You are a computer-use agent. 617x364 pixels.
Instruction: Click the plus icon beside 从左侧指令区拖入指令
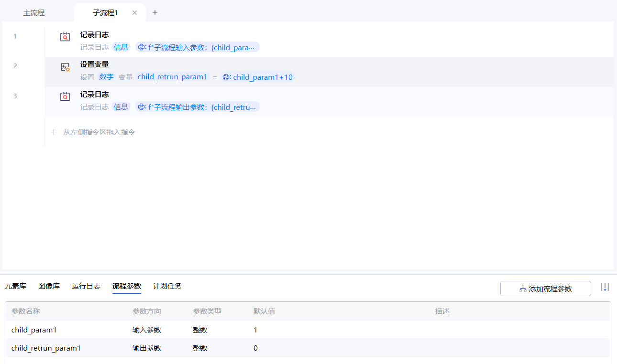54,132
